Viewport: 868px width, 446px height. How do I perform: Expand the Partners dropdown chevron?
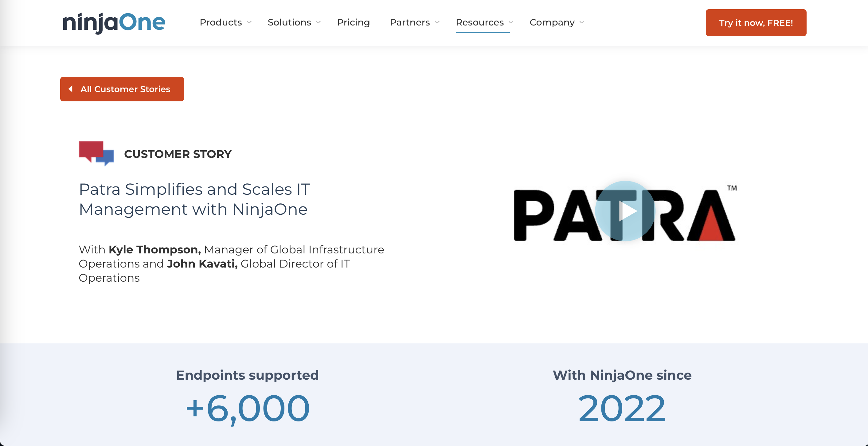coord(437,22)
